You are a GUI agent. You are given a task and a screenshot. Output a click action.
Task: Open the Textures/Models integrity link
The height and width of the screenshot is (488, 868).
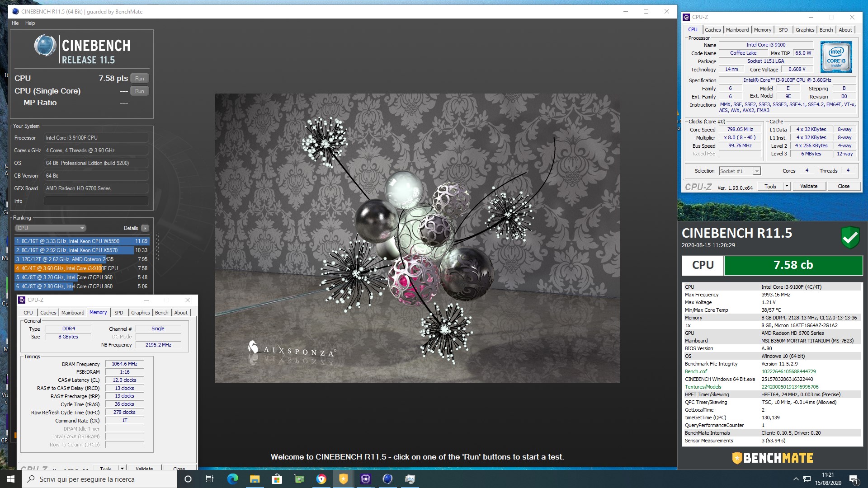click(703, 387)
